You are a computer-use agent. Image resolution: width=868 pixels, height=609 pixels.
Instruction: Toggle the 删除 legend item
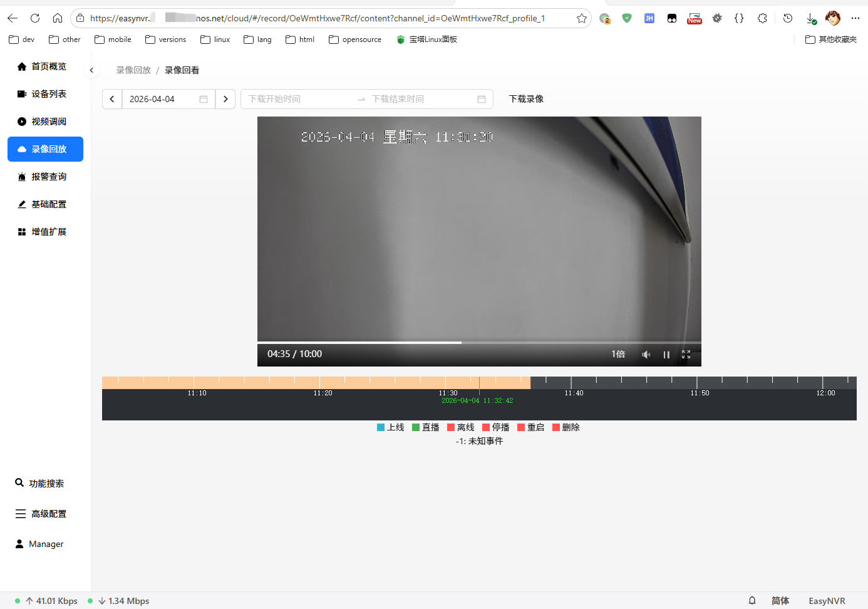click(566, 427)
